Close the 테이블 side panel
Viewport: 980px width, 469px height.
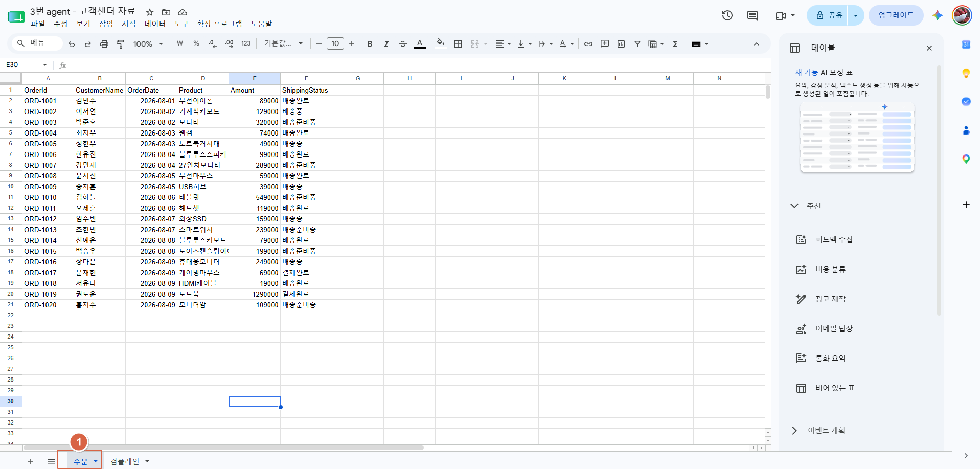tap(929, 48)
